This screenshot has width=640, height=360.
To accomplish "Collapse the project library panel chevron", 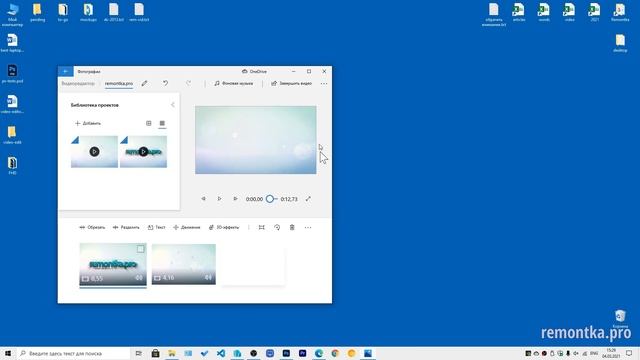I will tap(173, 105).
